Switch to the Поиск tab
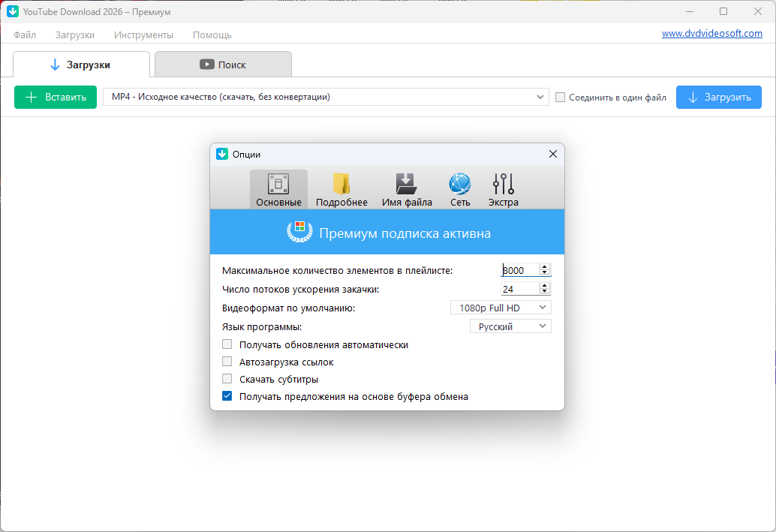 (x=223, y=65)
